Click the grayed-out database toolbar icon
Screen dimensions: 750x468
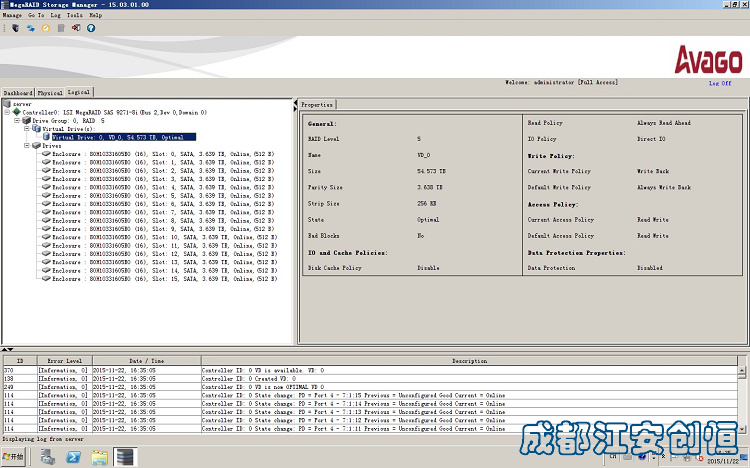point(61,28)
